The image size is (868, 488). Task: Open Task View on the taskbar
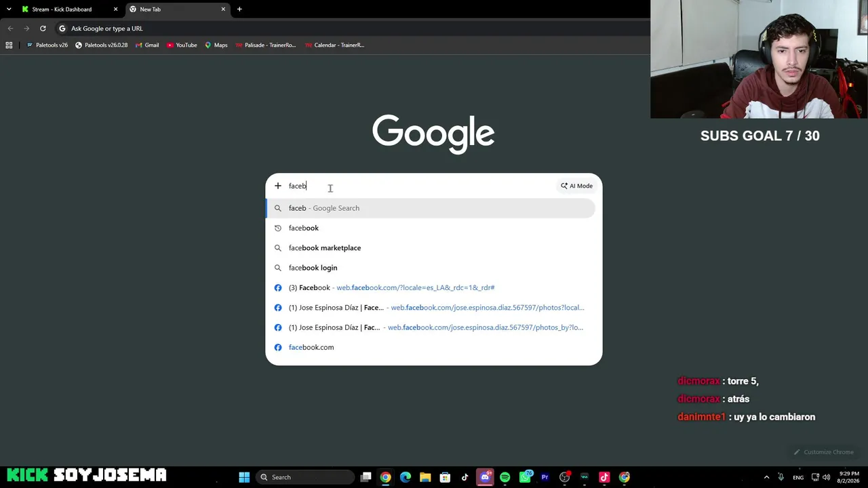click(x=366, y=477)
